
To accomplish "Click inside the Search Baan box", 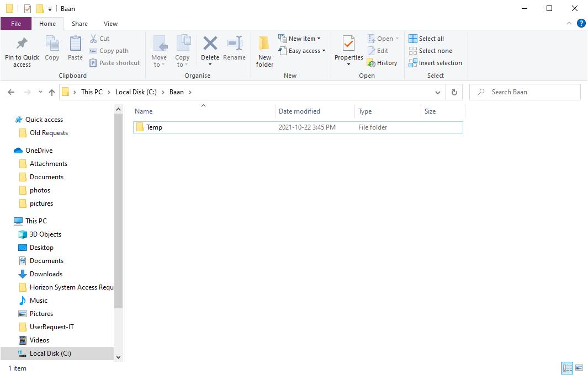I will (525, 92).
